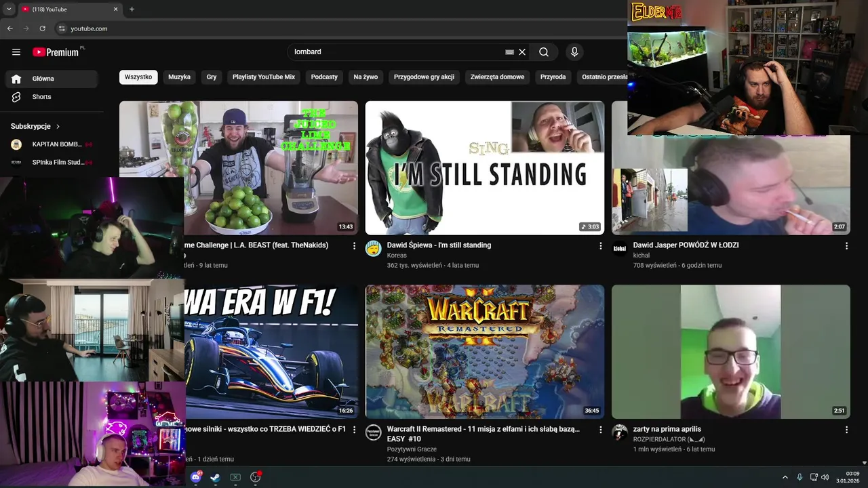
Task: Open kichal channel avatar
Action: point(620,249)
